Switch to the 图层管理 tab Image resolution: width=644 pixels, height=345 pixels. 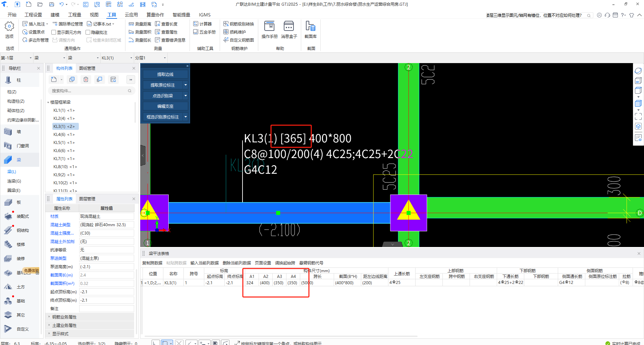click(87, 199)
